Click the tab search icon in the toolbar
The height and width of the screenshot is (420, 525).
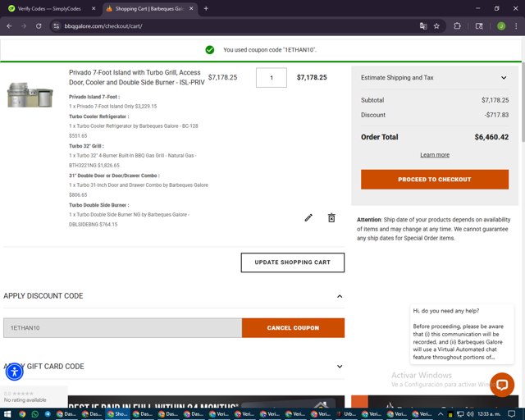click(479, 26)
